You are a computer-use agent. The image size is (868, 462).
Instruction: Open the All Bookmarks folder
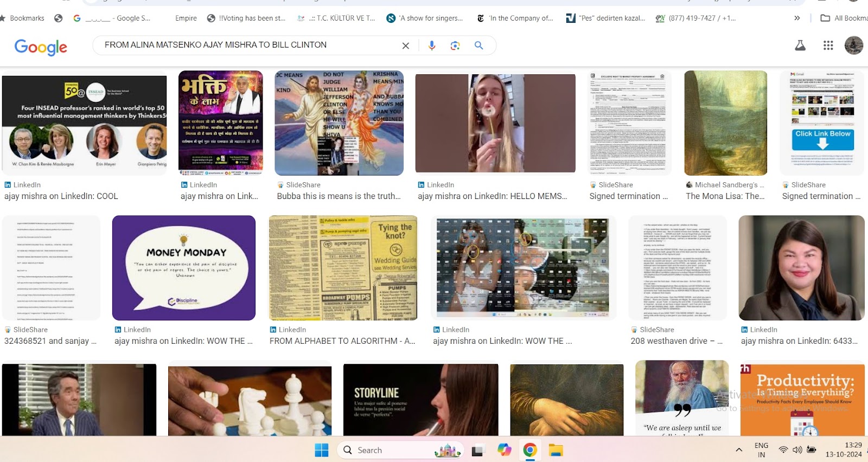[844, 18]
